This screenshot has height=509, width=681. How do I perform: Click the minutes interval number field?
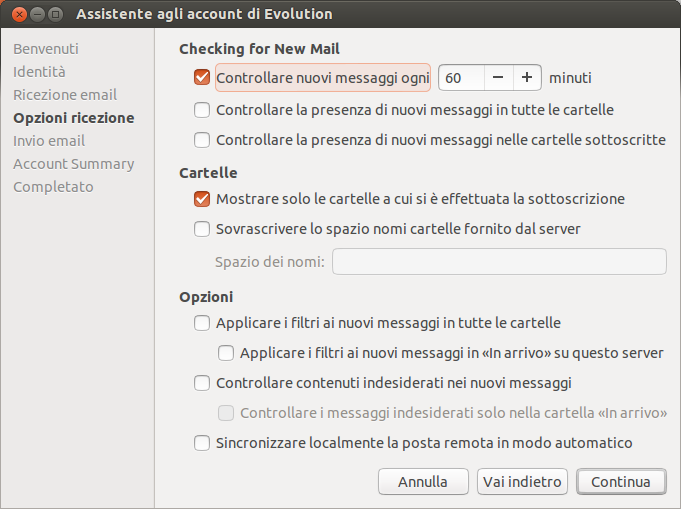(461, 77)
